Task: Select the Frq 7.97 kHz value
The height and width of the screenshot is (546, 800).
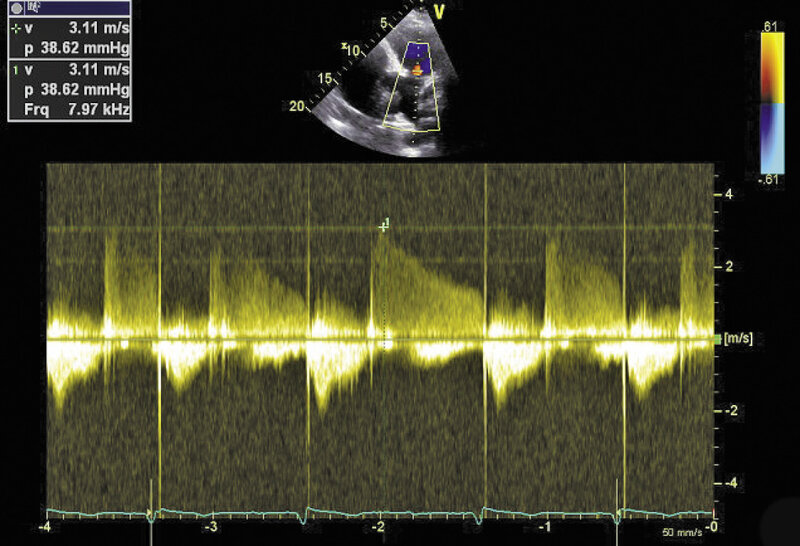Action: 98,110
